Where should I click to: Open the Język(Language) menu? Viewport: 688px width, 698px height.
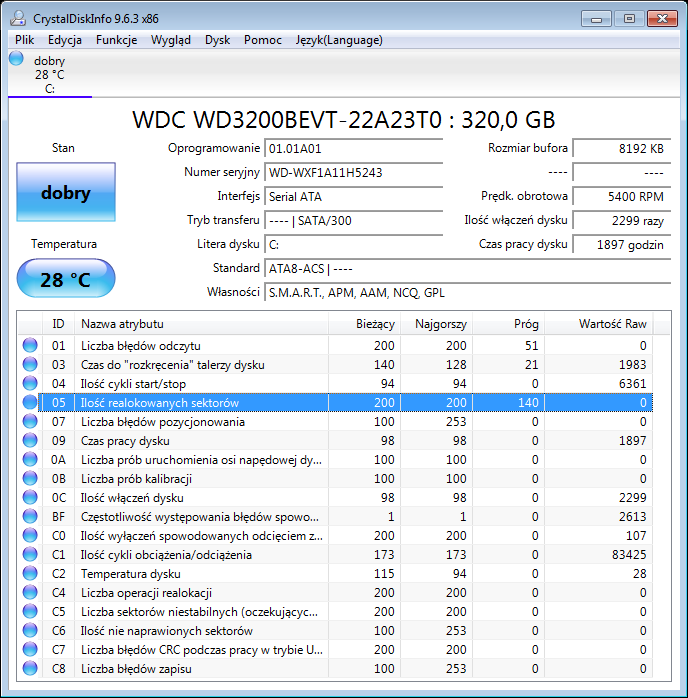pyautogui.click(x=339, y=40)
